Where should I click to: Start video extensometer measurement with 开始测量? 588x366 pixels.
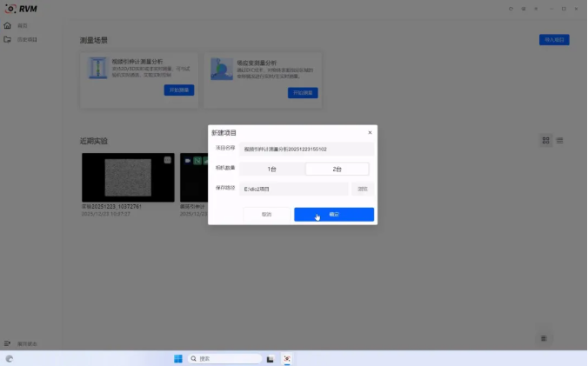(x=179, y=90)
